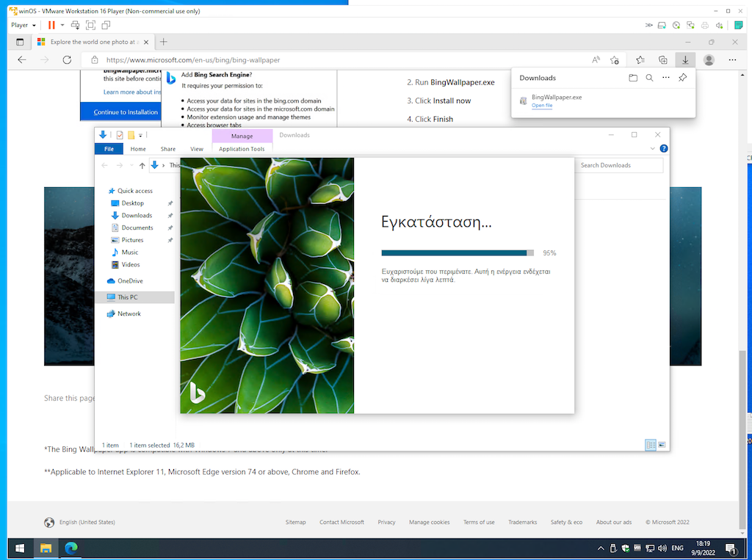Open Home ribbon tab in File Explorer
Viewport: 752px width, 560px height.
[x=138, y=149]
